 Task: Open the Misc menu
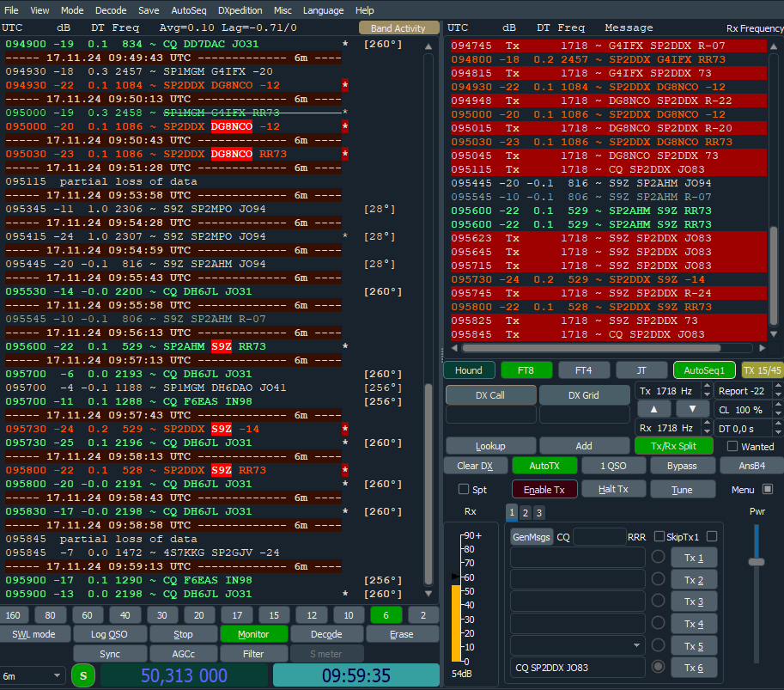(283, 10)
